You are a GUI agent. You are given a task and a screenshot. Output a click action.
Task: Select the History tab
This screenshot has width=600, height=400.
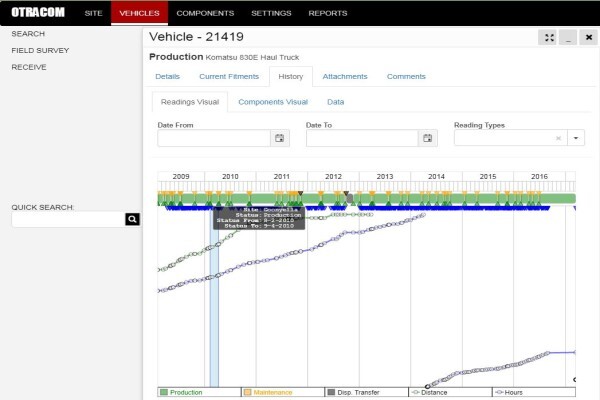tap(291, 77)
